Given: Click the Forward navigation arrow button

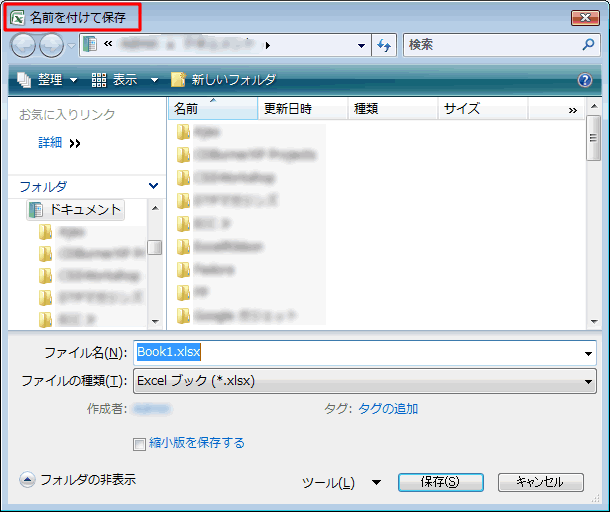Looking at the screenshot, I should [x=51, y=46].
